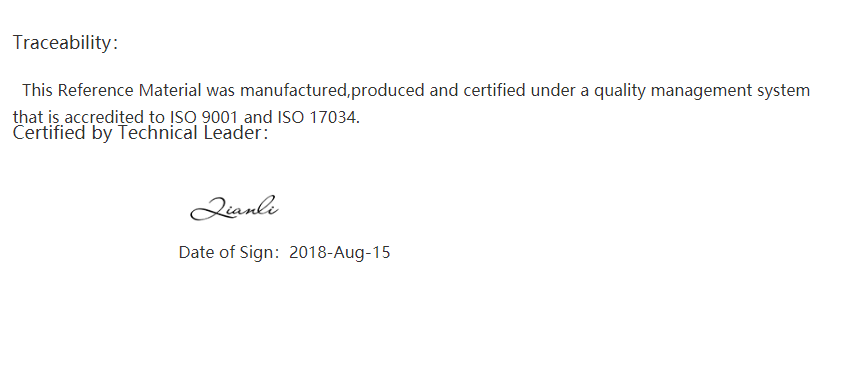Click the word certified in the paragraph
The width and height of the screenshot is (860, 381).
tap(494, 90)
